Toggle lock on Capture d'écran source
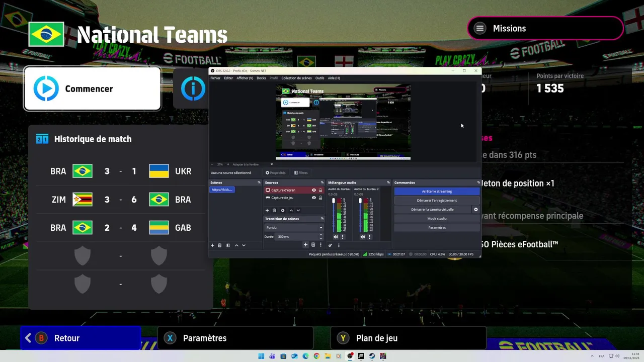 [320, 190]
